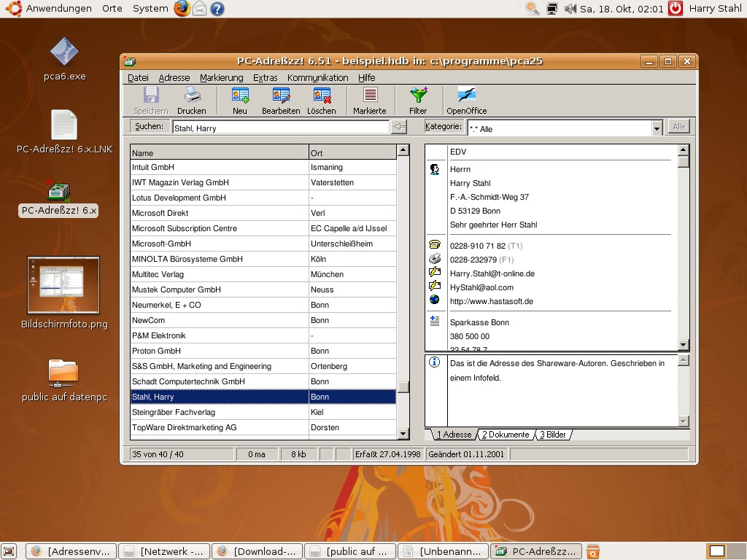747x560 pixels.
Task: Open the Kategorie dropdown arrow
Action: (657, 128)
